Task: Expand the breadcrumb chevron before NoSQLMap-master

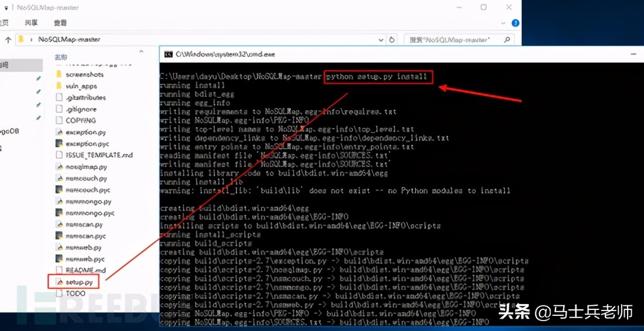Action: pos(31,40)
